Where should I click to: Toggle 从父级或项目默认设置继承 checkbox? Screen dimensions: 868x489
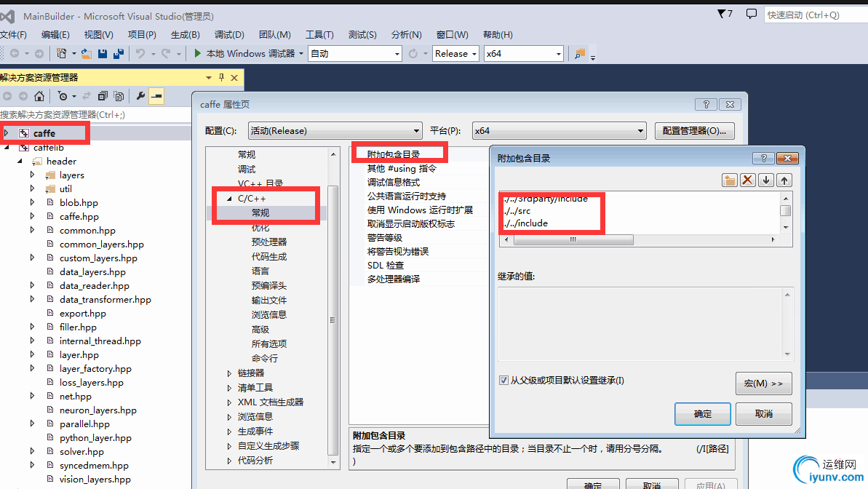(503, 380)
